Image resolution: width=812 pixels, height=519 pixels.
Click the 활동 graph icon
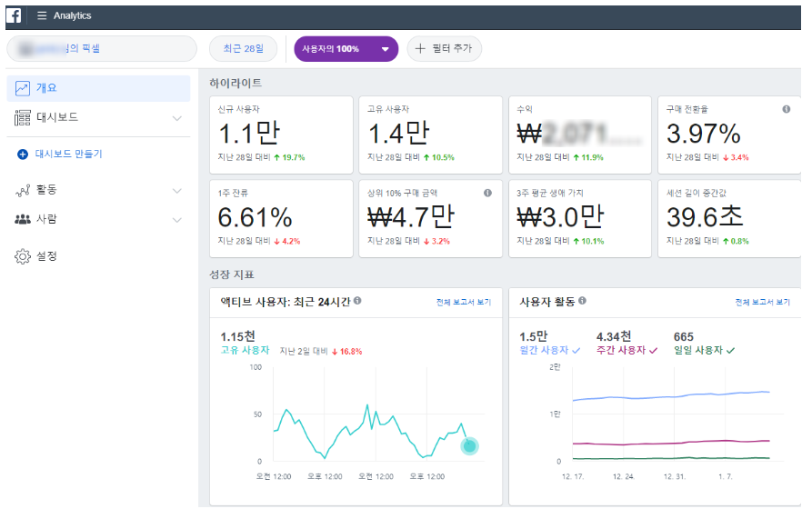(23, 190)
